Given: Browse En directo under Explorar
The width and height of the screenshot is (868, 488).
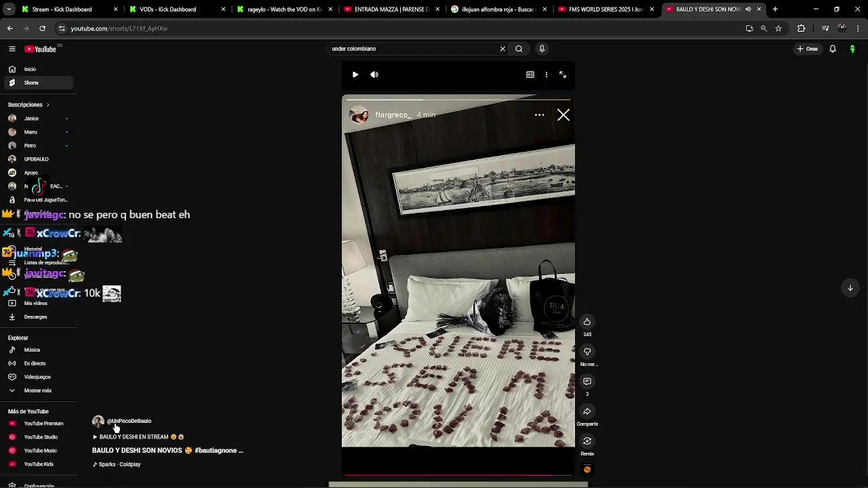Looking at the screenshot, I should point(38,363).
